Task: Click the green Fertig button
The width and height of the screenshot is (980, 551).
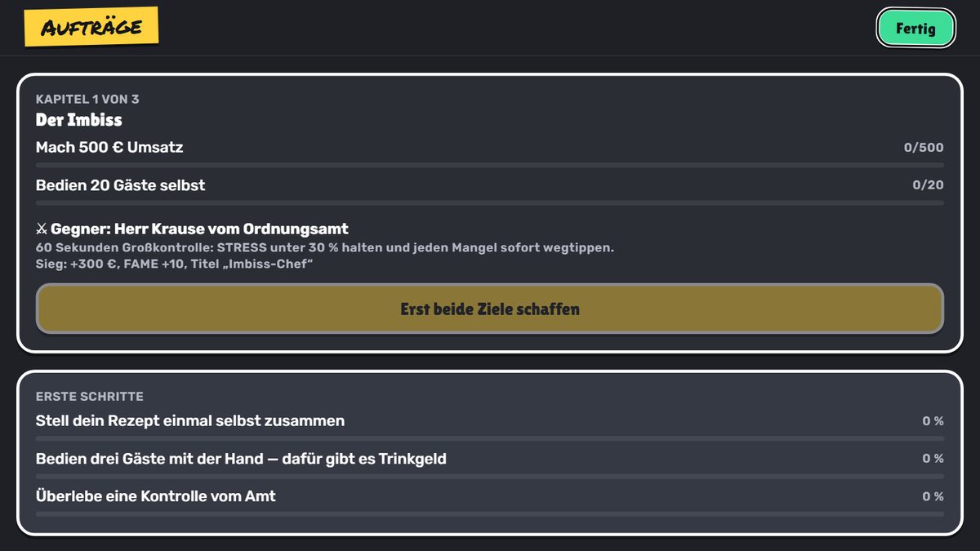Action: click(915, 29)
